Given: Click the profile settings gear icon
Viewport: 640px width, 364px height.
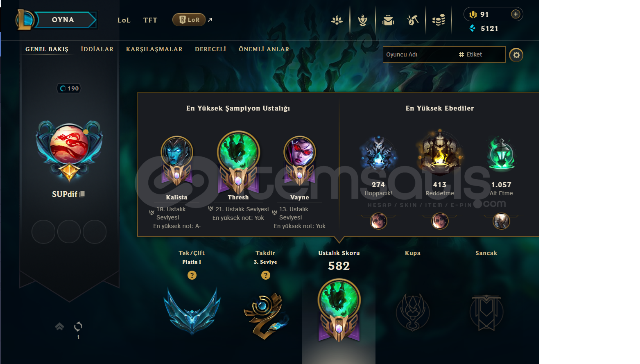Looking at the screenshot, I should 516,55.
